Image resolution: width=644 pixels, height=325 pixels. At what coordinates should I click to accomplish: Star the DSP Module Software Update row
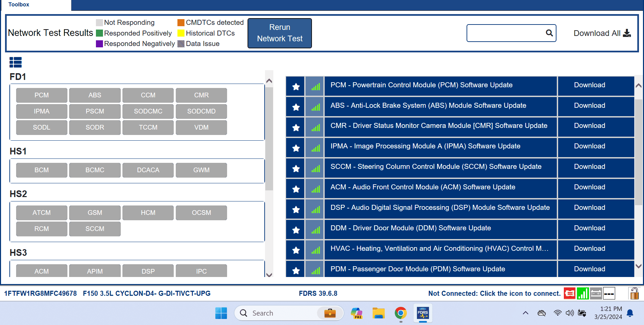(x=296, y=210)
